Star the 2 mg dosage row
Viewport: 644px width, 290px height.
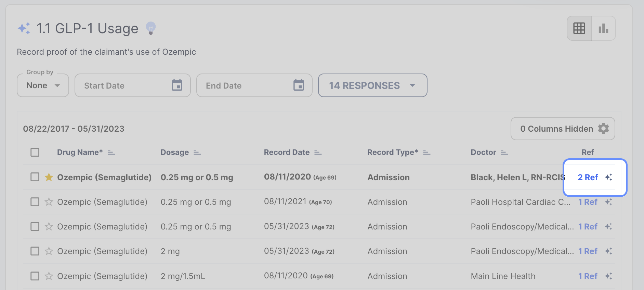(49, 251)
